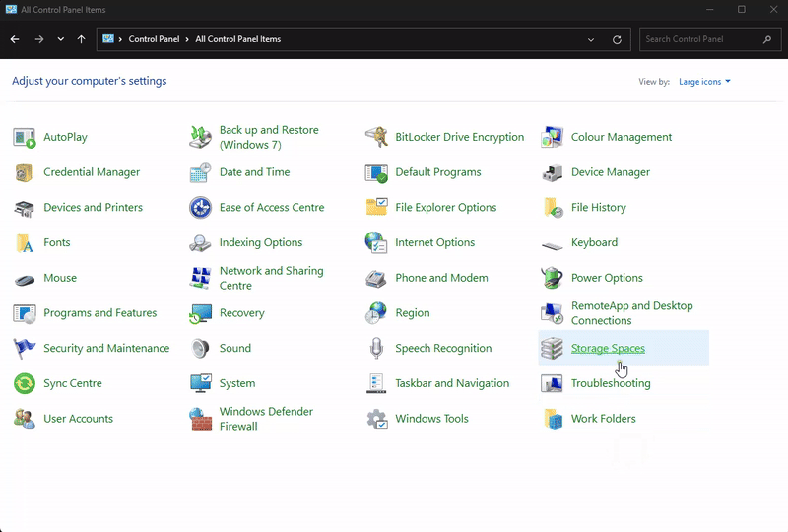The image size is (788, 532).
Task: Open the View by Large icons dropdown
Action: (704, 82)
